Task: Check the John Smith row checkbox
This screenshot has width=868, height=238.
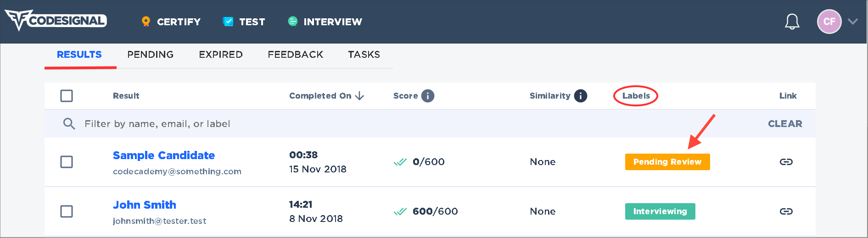Action: pyautogui.click(x=67, y=211)
